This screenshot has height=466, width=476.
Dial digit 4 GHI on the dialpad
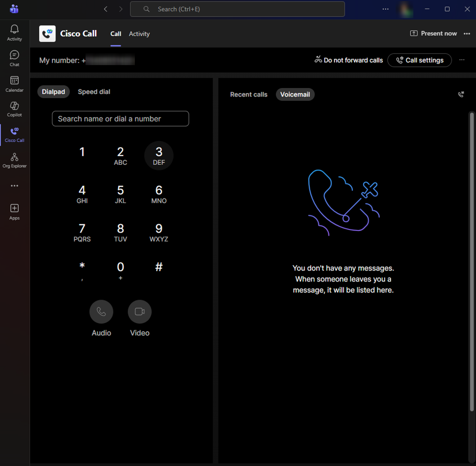pos(82,194)
